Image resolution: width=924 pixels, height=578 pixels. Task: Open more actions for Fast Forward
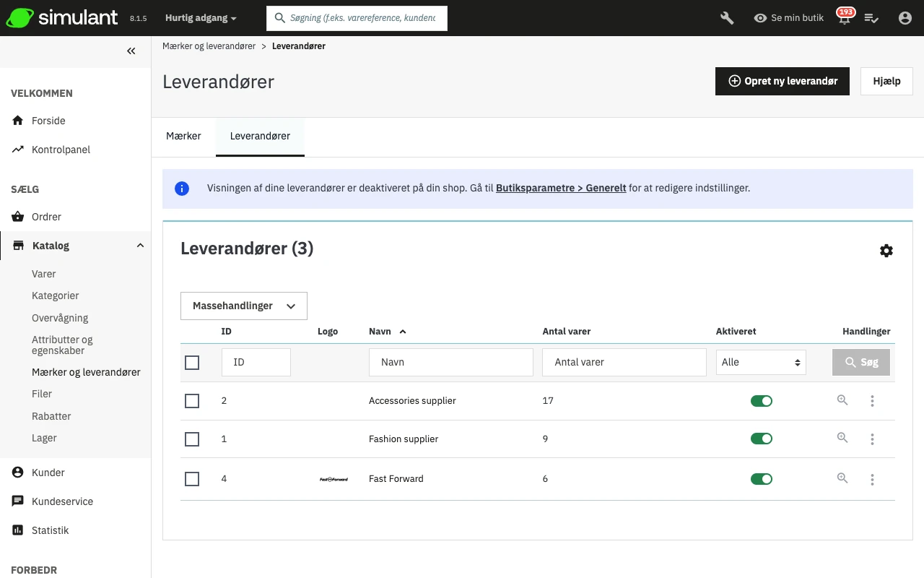point(873,479)
